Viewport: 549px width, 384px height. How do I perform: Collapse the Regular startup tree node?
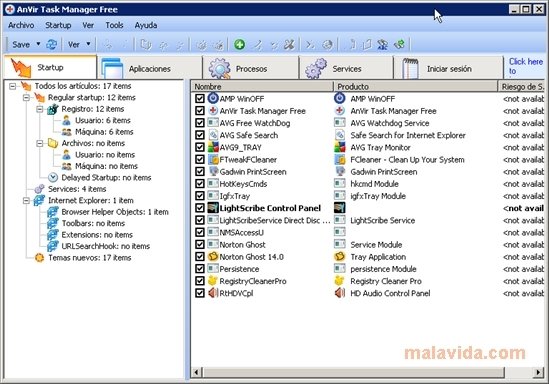(26, 97)
